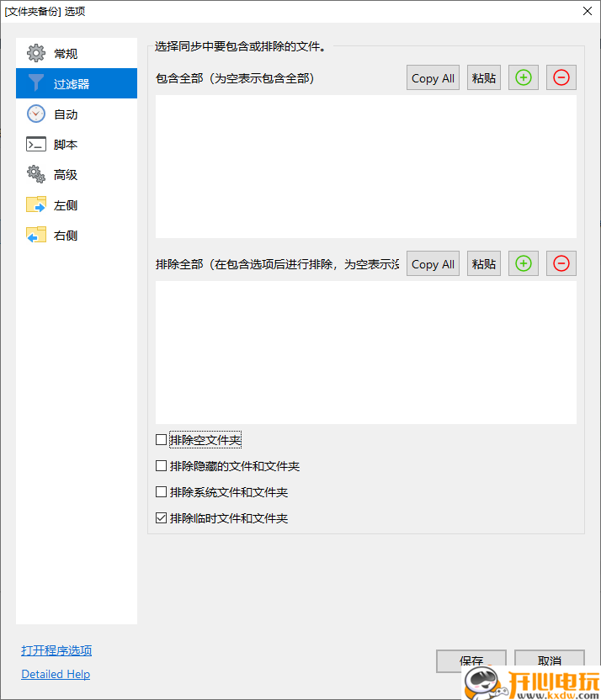
Task: Remove an entry from the exclude list
Action: [561, 263]
